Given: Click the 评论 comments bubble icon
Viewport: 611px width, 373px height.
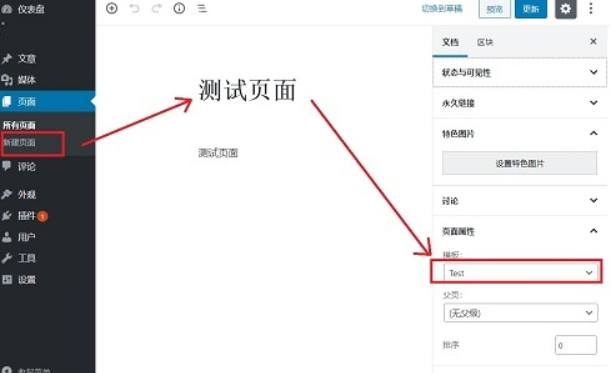Looking at the screenshot, I should click(7, 166).
